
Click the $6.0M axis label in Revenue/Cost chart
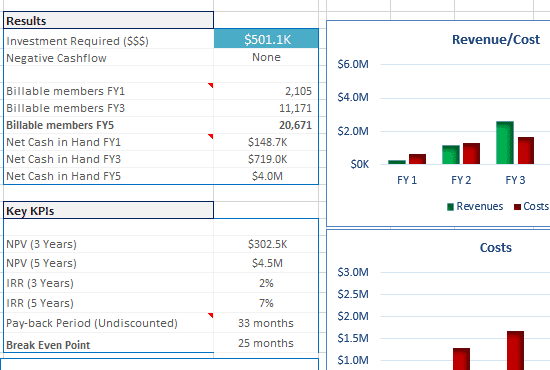point(353,64)
